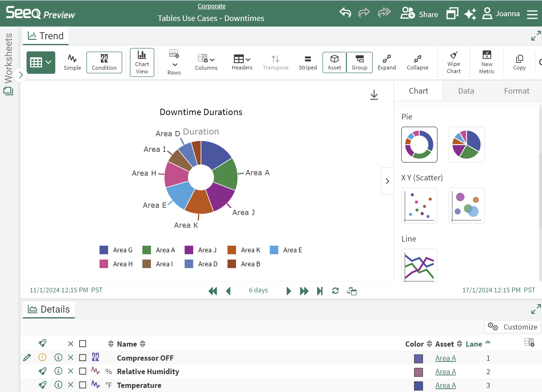The image size is (542, 392).
Task: Sort the details by Lane
Action: pos(478,344)
